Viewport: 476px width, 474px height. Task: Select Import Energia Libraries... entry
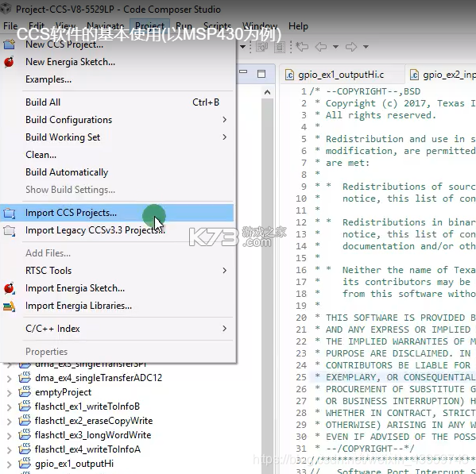(x=118, y=306)
